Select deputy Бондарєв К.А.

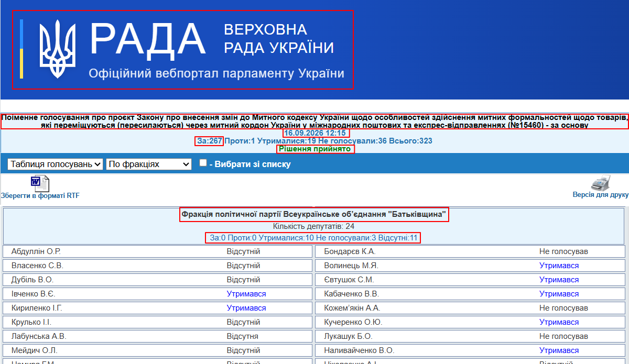pyautogui.click(x=350, y=251)
